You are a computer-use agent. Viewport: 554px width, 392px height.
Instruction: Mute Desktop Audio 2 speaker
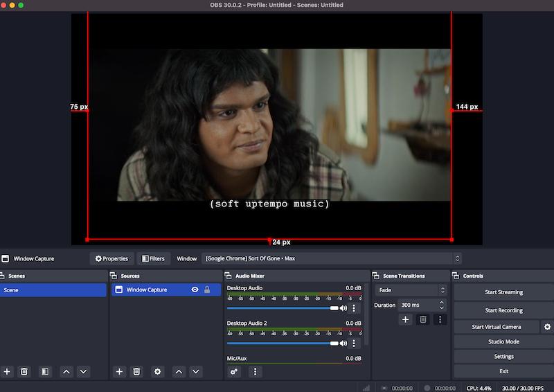[x=343, y=344]
